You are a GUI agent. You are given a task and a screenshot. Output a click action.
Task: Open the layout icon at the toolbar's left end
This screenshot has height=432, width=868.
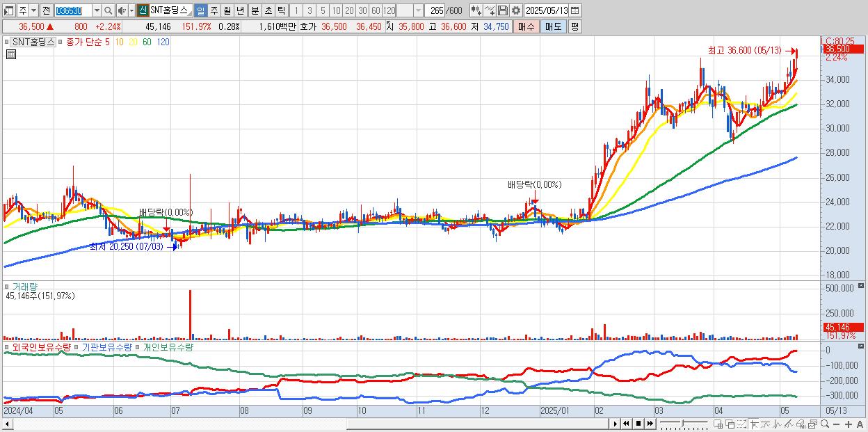9,10
